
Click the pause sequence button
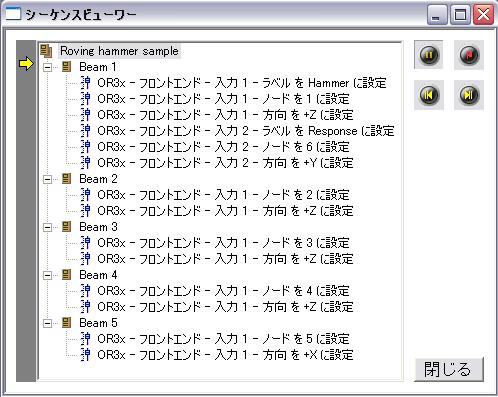(429, 55)
